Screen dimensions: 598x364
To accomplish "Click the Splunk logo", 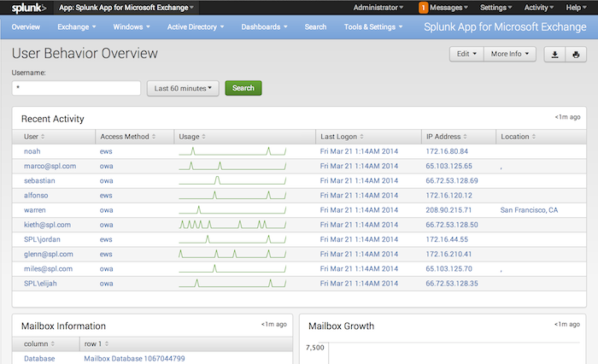I will [x=29, y=8].
